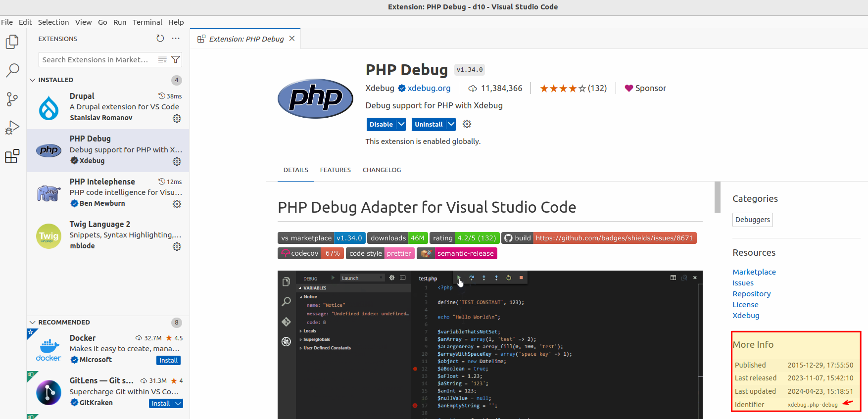Refresh the extensions list
The width and height of the screenshot is (868, 419).
point(160,39)
